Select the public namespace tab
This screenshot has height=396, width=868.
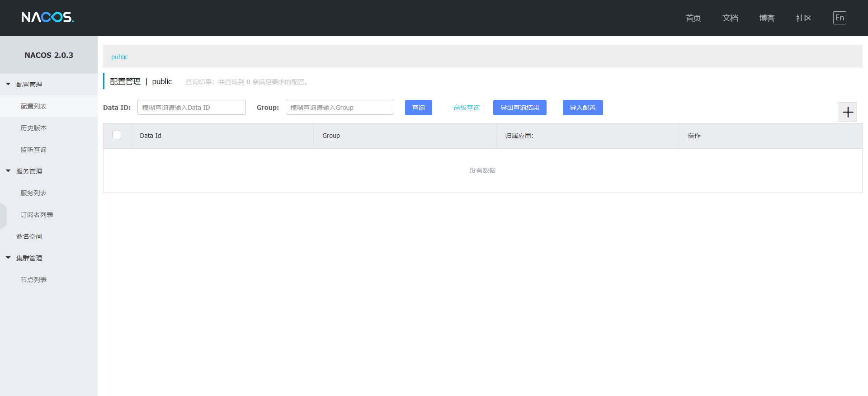[120, 57]
